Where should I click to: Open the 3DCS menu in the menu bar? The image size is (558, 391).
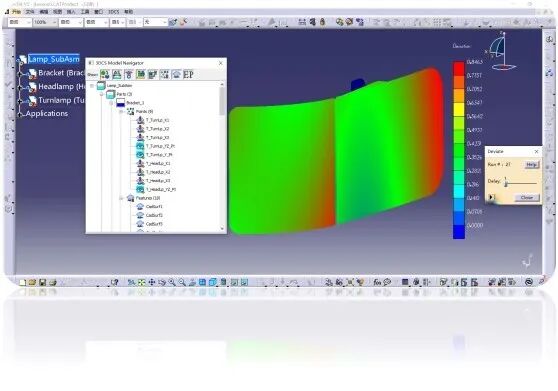(114, 12)
